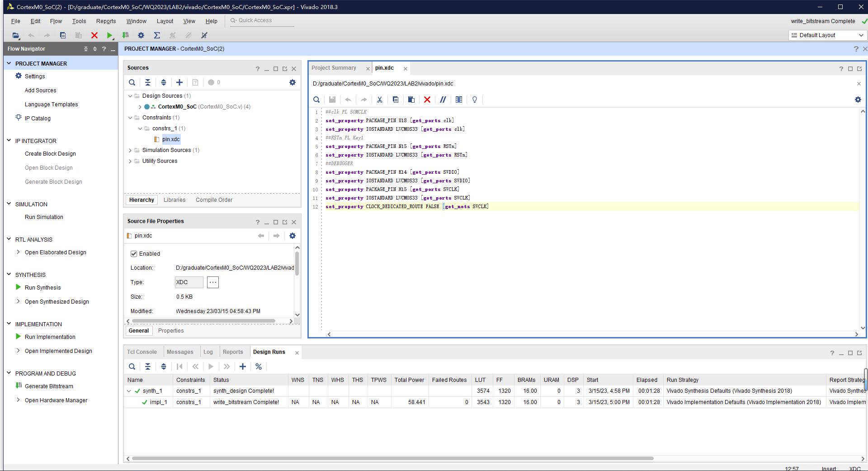Image resolution: width=868 pixels, height=471 pixels.
Task: Expand the CortexM0_SoC design source
Action: (140, 107)
